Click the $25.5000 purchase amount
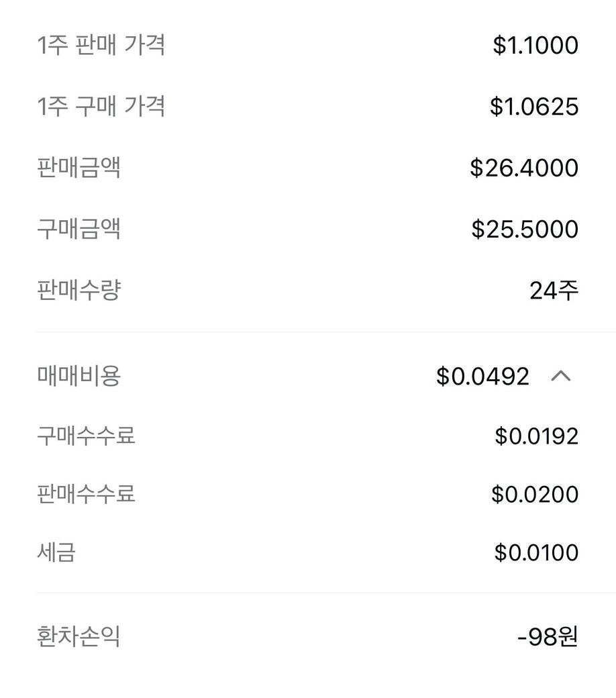Image resolution: width=616 pixels, height=698 pixels. 525,229
